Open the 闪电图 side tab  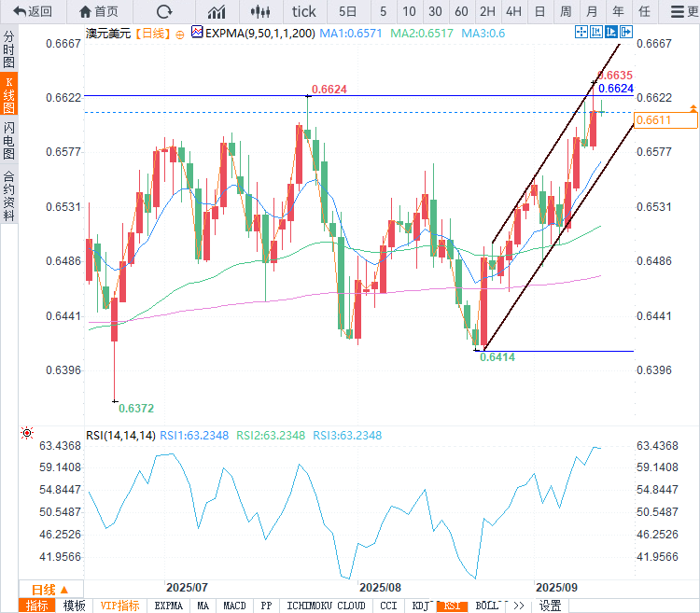9,141
